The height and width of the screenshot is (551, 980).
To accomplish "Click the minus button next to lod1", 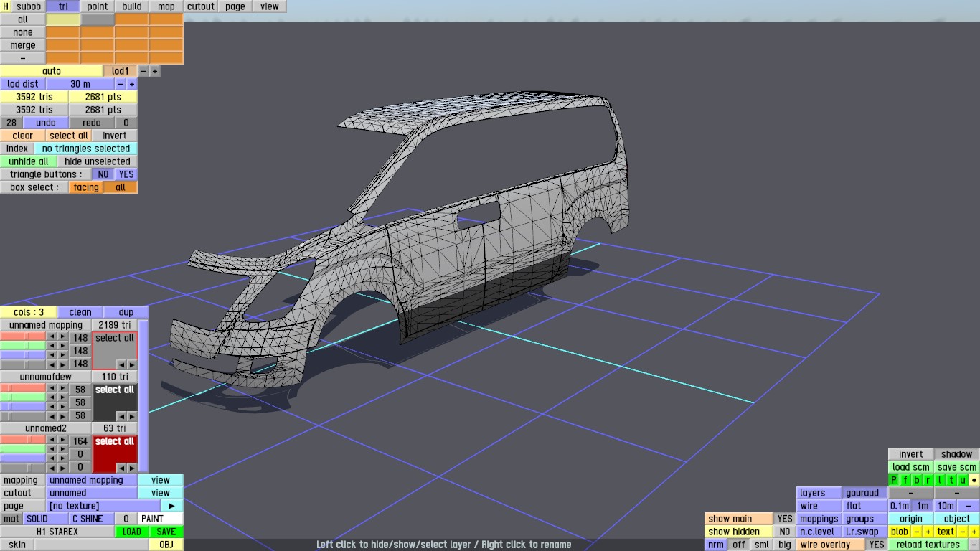I will tap(143, 71).
